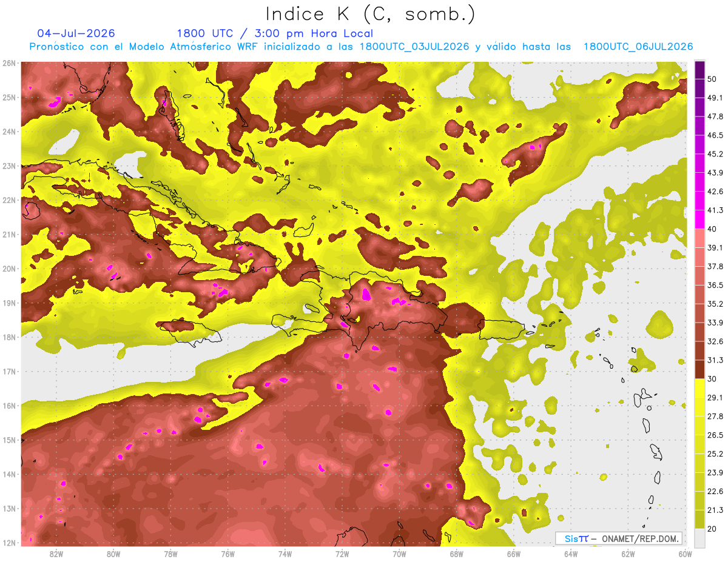
Task: Click the "SisTT - ONAMET/REP.DOM." credit box
Action: [x=619, y=538]
